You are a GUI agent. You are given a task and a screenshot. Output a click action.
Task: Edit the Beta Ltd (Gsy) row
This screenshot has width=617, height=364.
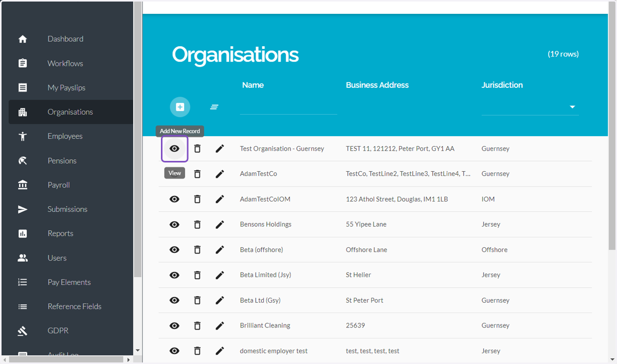[220, 300]
